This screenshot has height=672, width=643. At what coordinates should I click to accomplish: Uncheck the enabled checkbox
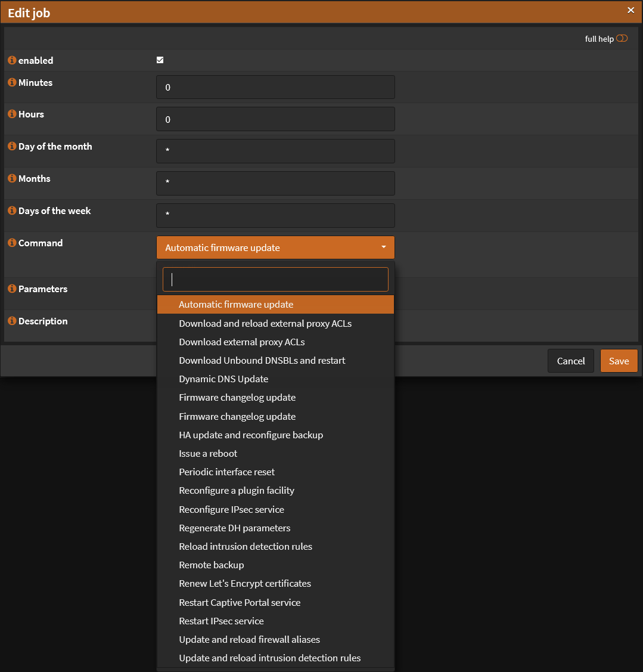(x=160, y=60)
